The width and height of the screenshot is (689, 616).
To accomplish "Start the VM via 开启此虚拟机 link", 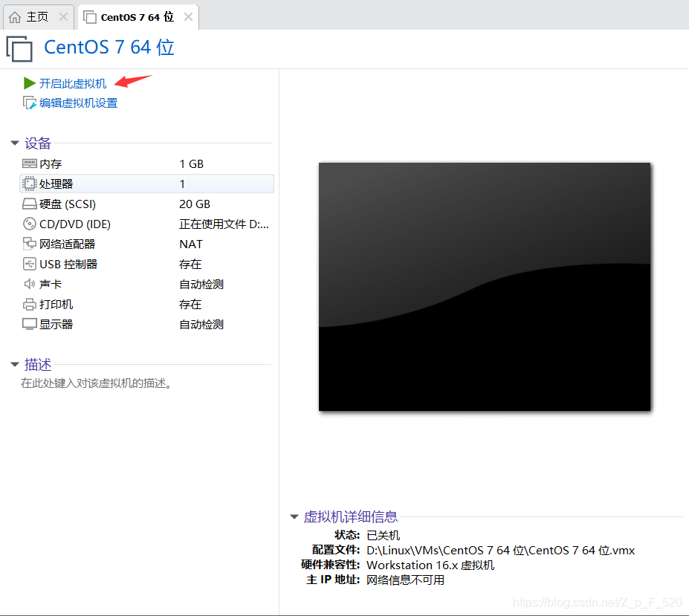I will 73,83.
